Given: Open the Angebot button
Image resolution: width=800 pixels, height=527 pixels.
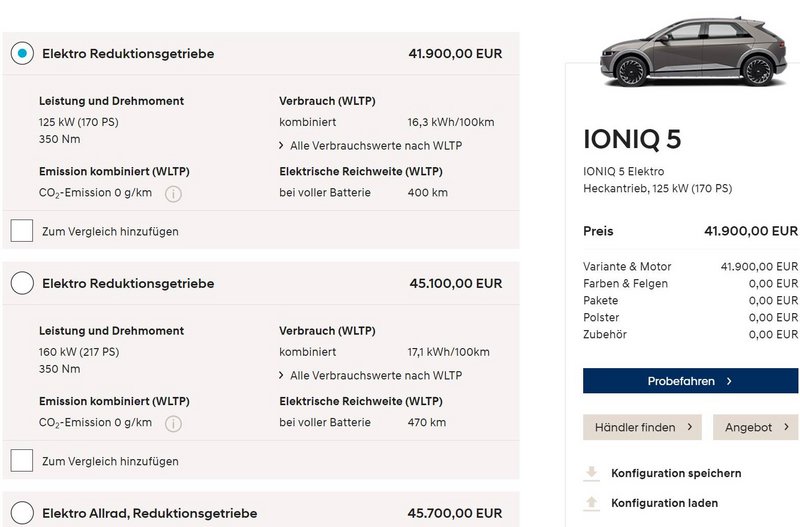Looking at the screenshot, I should (755, 427).
